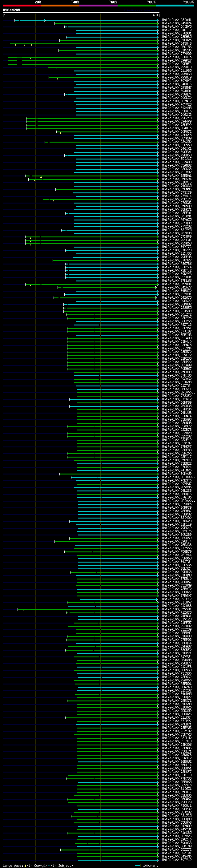Viewport: 197px width, 868px height.
Task: Click the cyan ~100% identity legend segment
Action: click(175, 6)
